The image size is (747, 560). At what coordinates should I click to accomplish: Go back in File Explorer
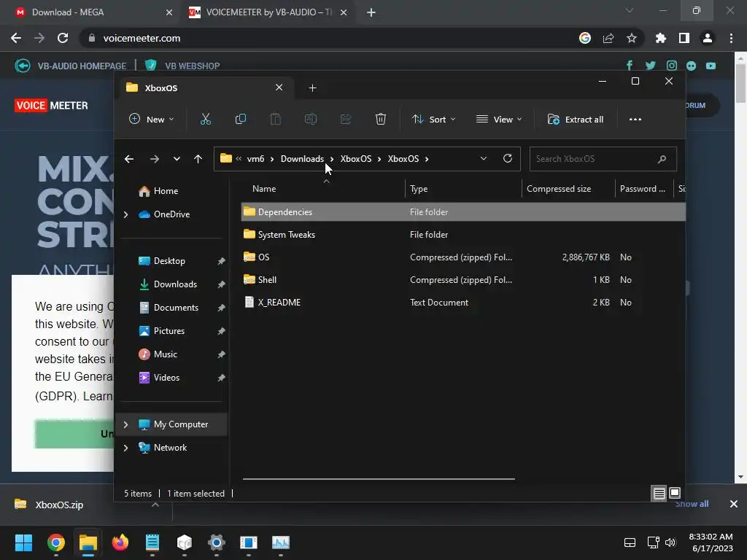pos(129,158)
